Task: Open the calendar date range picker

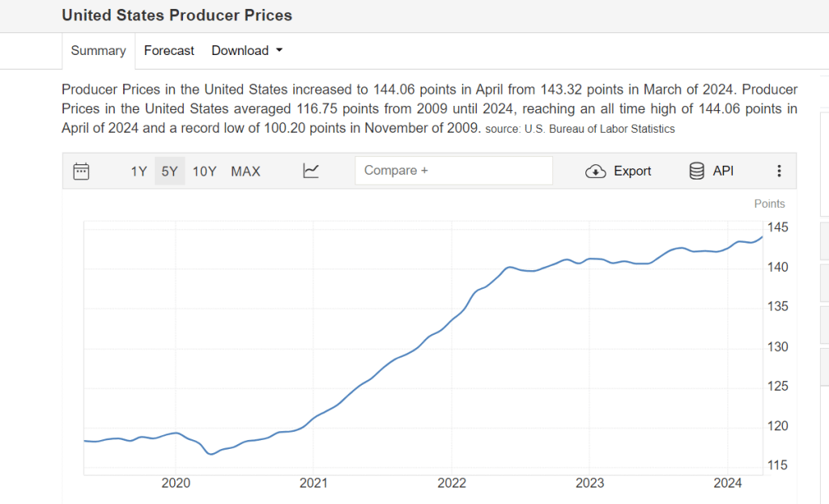Action: 81,171
